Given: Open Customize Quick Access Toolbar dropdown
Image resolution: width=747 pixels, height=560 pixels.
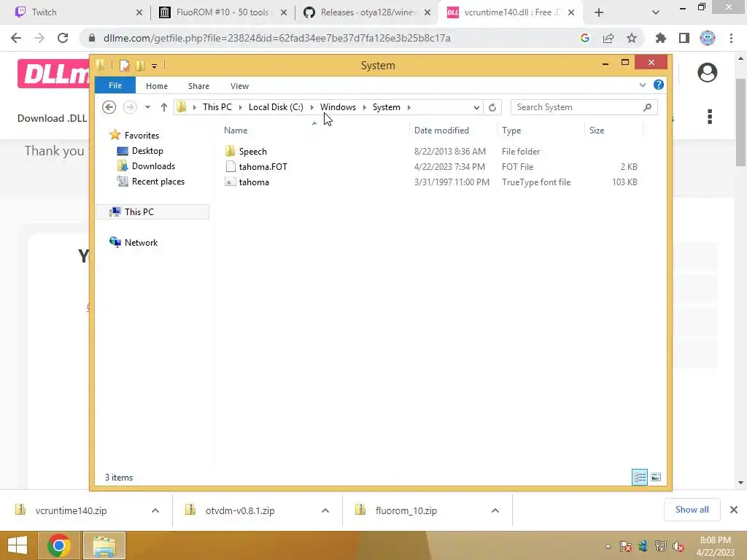Looking at the screenshot, I should (155, 66).
